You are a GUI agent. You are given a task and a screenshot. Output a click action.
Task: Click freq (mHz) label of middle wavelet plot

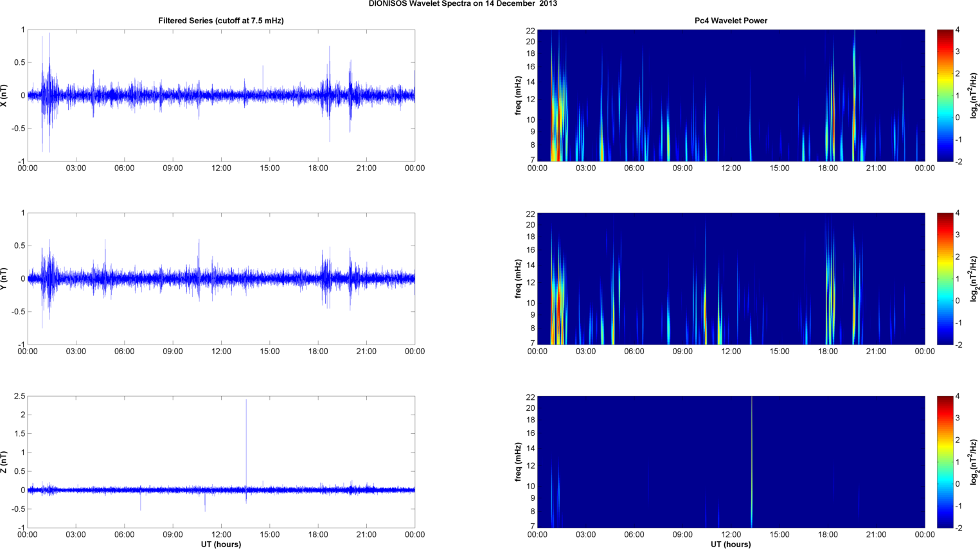tap(518, 278)
